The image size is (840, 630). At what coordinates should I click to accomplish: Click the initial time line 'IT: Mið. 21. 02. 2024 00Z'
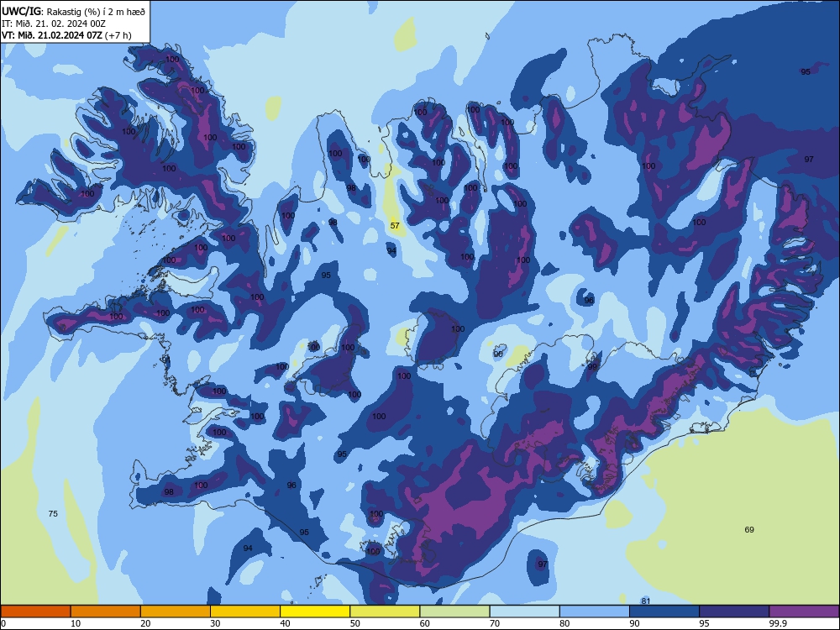(54, 23)
